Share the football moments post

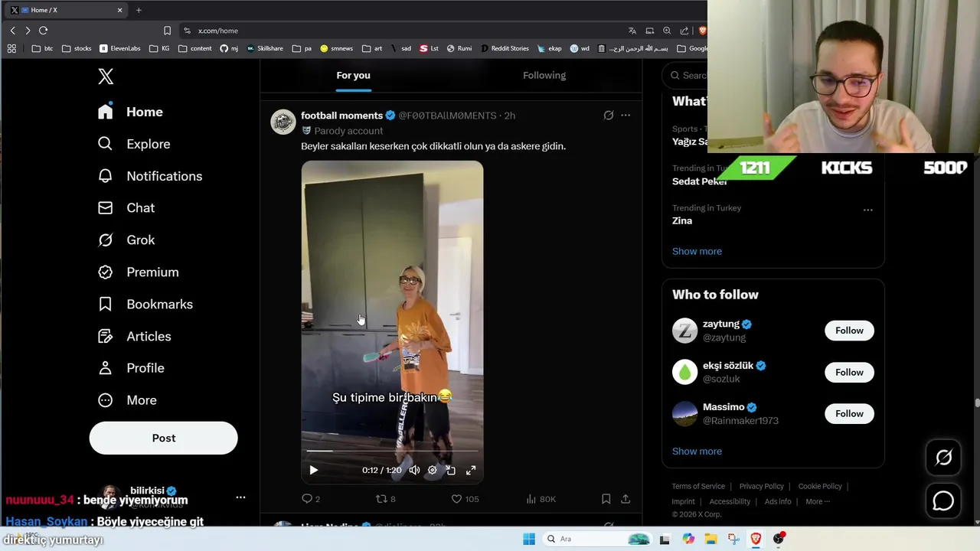(626, 499)
